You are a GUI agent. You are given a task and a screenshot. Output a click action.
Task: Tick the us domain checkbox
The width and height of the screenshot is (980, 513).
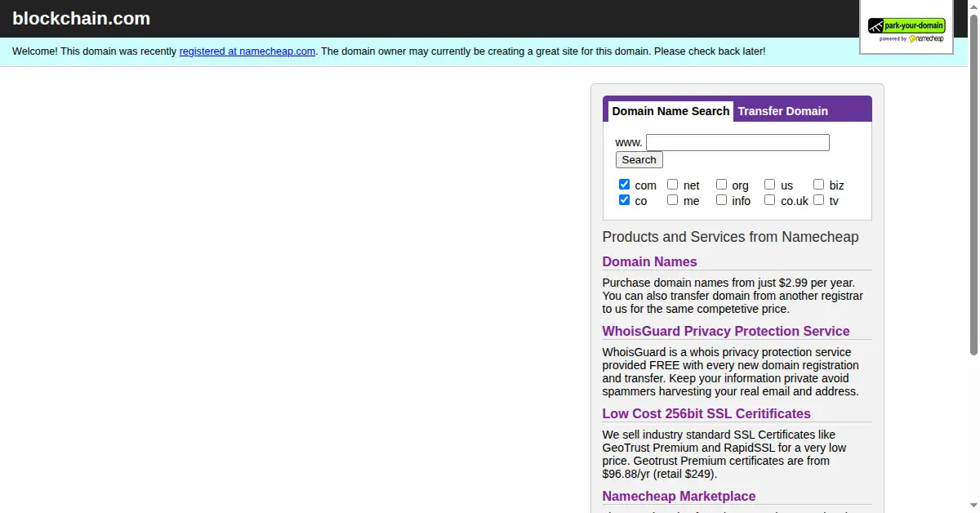(770, 185)
